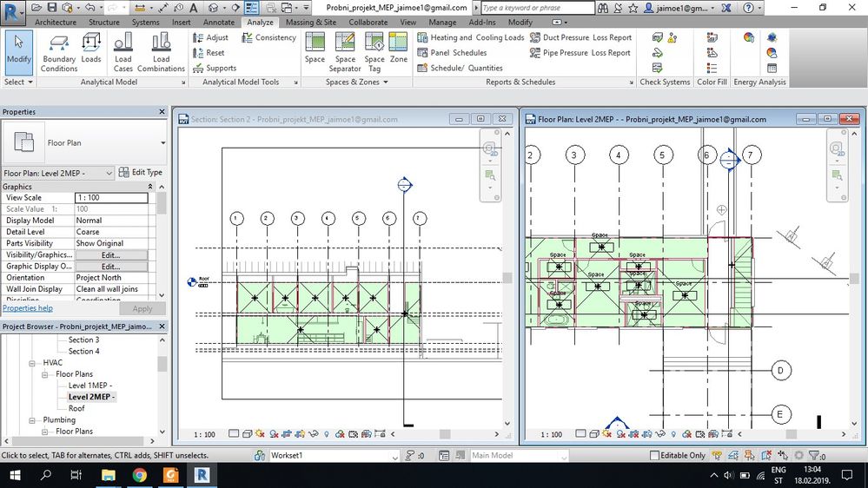Image resolution: width=868 pixels, height=488 pixels.
Task: Select Roof under HVAC Floor Plans
Action: coord(76,408)
